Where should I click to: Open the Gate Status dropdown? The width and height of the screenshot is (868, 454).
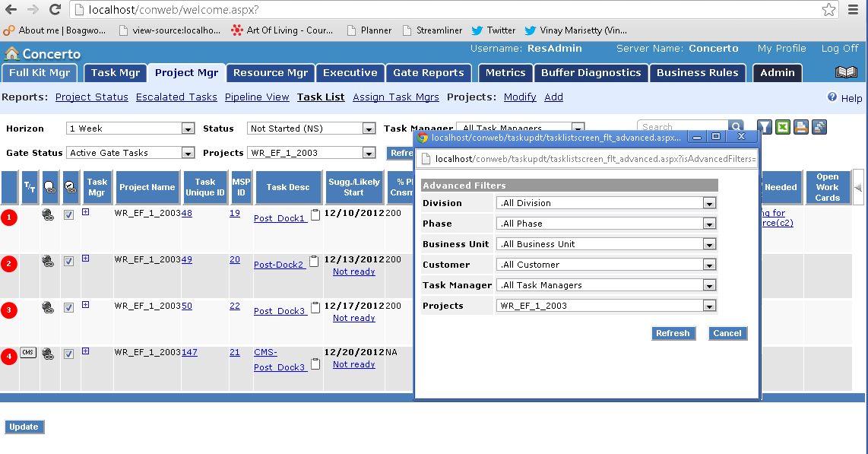pos(130,153)
